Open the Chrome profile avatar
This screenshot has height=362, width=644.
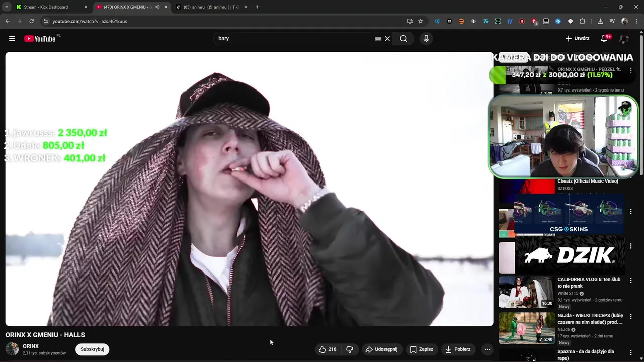point(624,21)
